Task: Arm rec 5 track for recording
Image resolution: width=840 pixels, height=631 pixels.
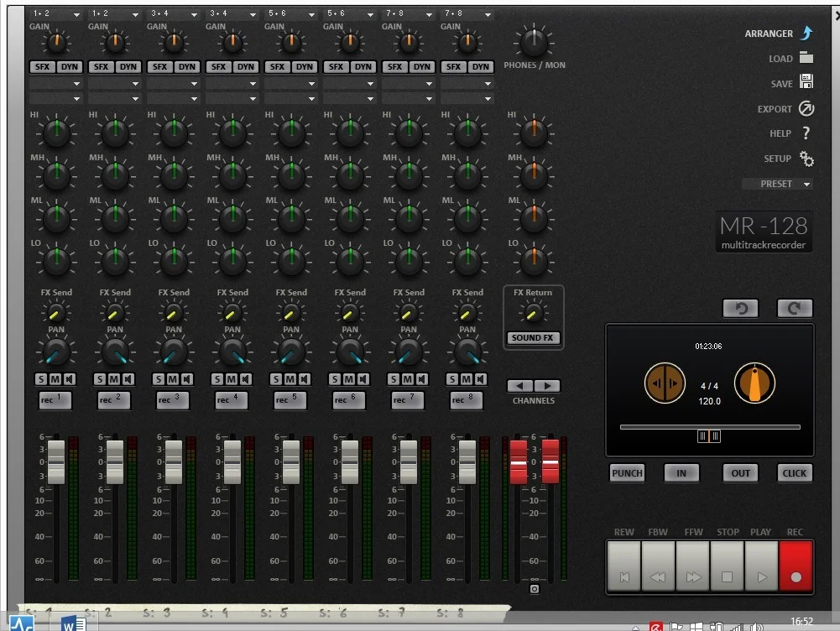Action: click(x=289, y=399)
